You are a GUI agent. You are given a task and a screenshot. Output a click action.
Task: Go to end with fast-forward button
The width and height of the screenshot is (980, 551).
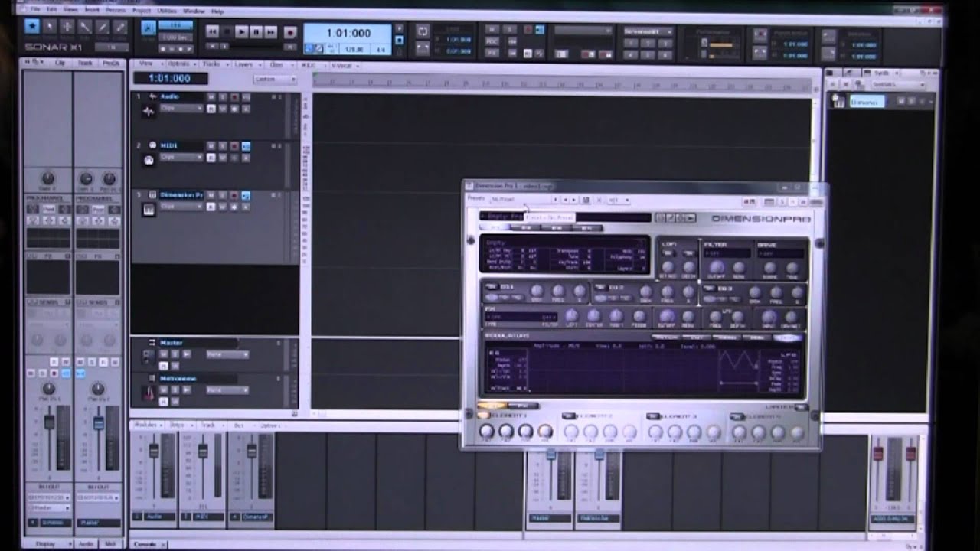[271, 32]
